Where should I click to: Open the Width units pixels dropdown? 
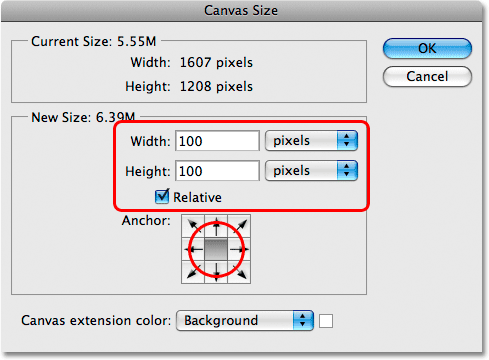pos(311,141)
